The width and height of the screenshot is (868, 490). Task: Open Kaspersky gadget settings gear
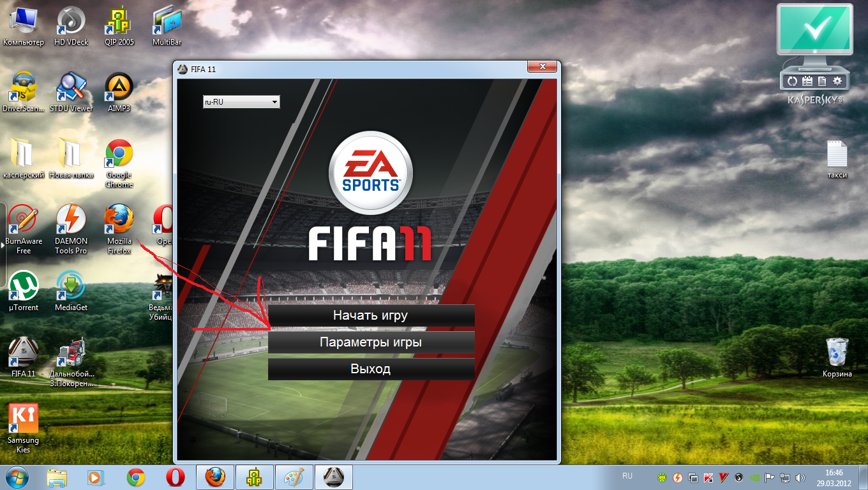click(837, 81)
